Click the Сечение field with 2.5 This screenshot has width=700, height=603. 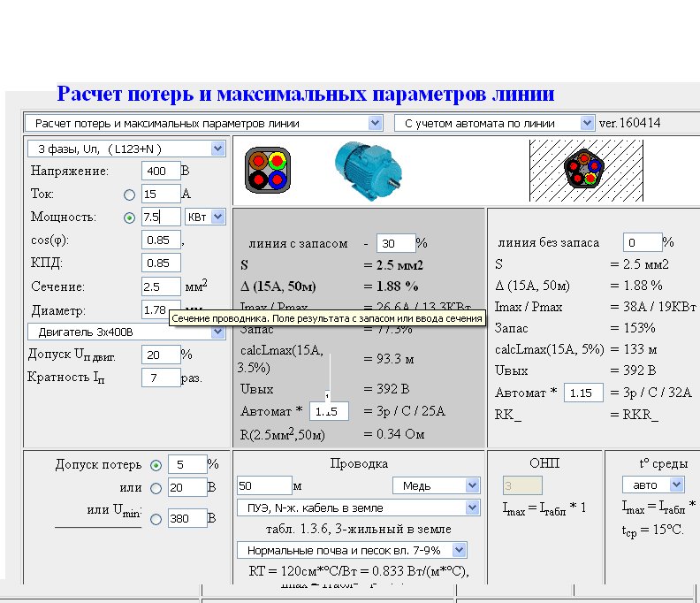[x=161, y=286]
